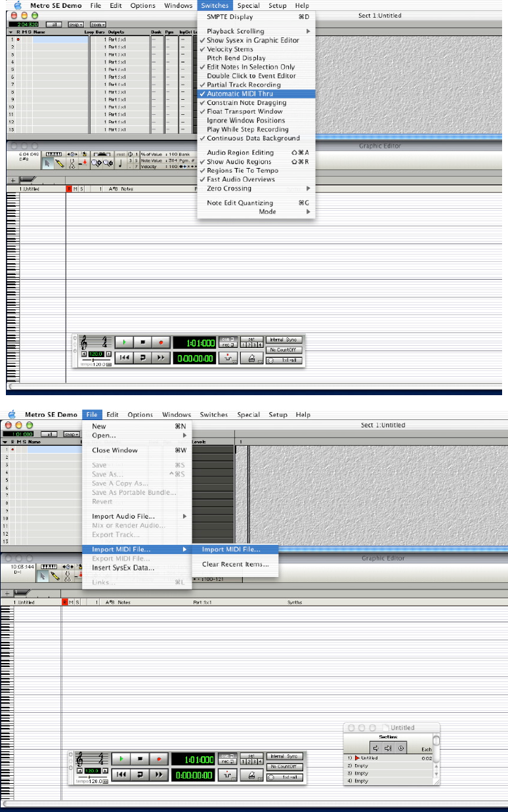Open highlighted Import MIDI File... parent entry
Screen dimensions: 508x812
tap(137, 549)
